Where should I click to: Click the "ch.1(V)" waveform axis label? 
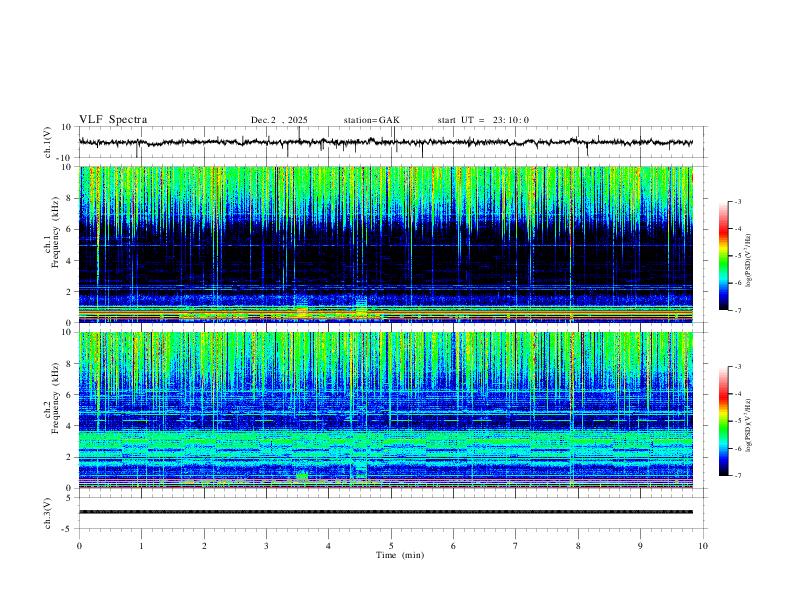pos(48,142)
